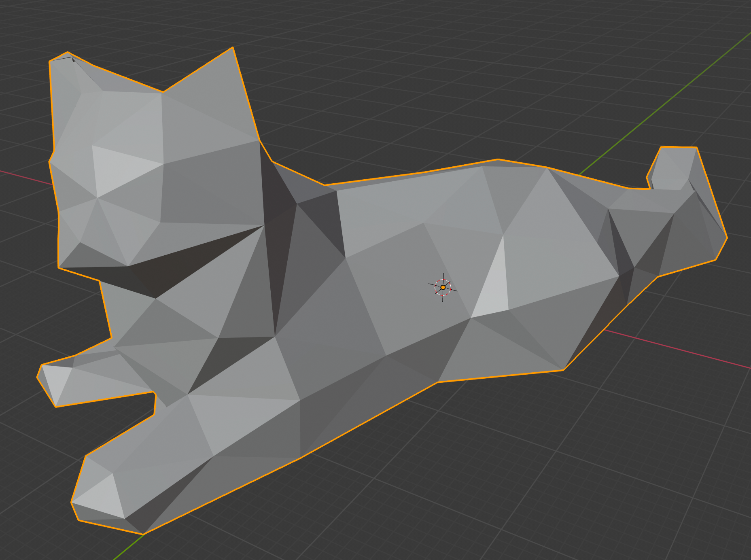Click the orange origin point marker

(x=444, y=288)
